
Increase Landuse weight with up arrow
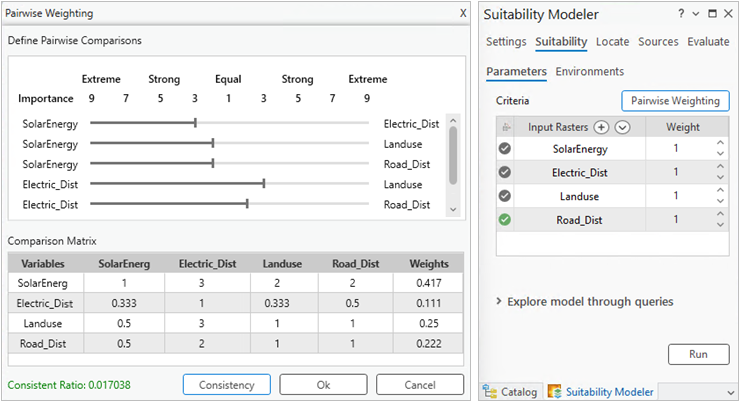tap(720, 190)
